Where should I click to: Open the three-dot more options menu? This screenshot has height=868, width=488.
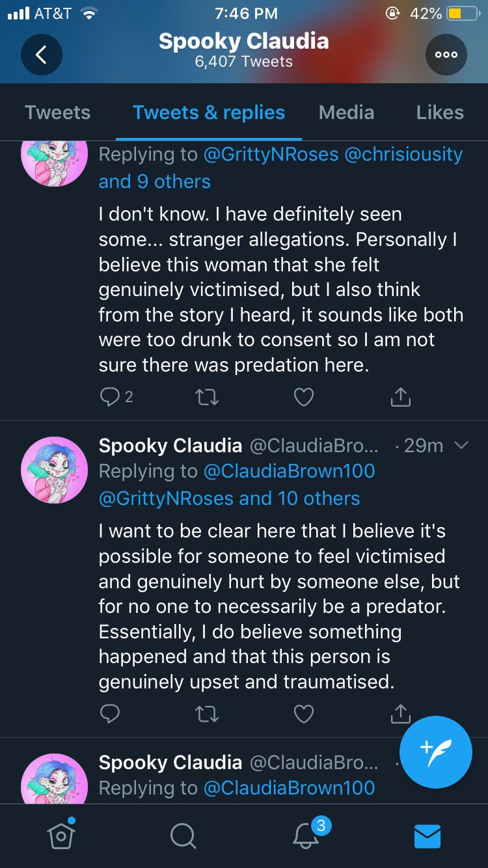click(x=446, y=55)
